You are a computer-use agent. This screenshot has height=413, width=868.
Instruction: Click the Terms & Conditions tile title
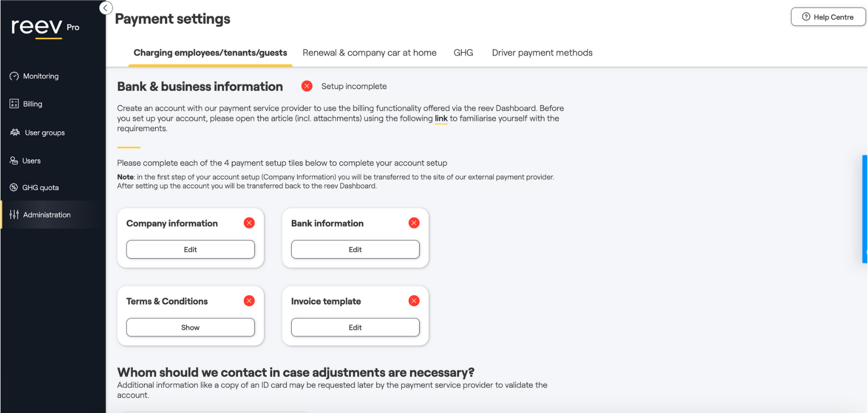tap(167, 301)
